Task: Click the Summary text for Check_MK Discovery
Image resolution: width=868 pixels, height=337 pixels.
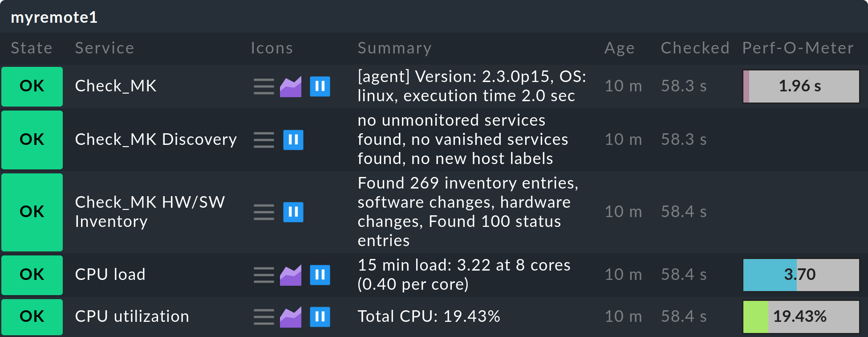Action: pos(463,140)
